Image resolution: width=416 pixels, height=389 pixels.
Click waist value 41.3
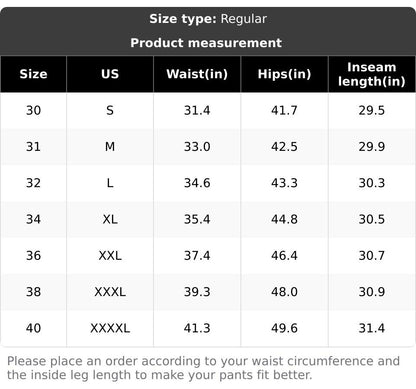tap(197, 328)
